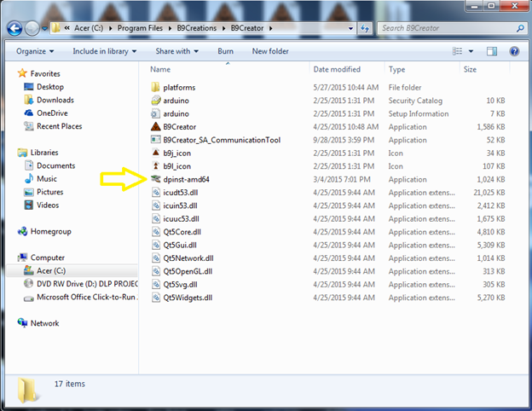The height and width of the screenshot is (411, 532).
Task: Select Acer (C:) in the address breadcrumb
Action: coord(89,28)
